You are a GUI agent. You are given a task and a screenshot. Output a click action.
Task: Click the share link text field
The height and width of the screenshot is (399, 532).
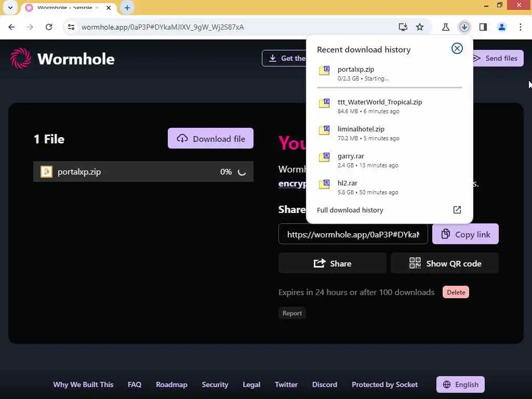click(x=353, y=234)
